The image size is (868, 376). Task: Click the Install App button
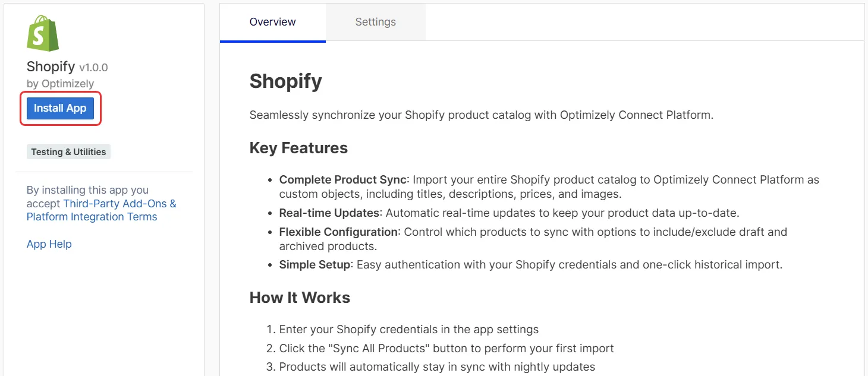60,108
